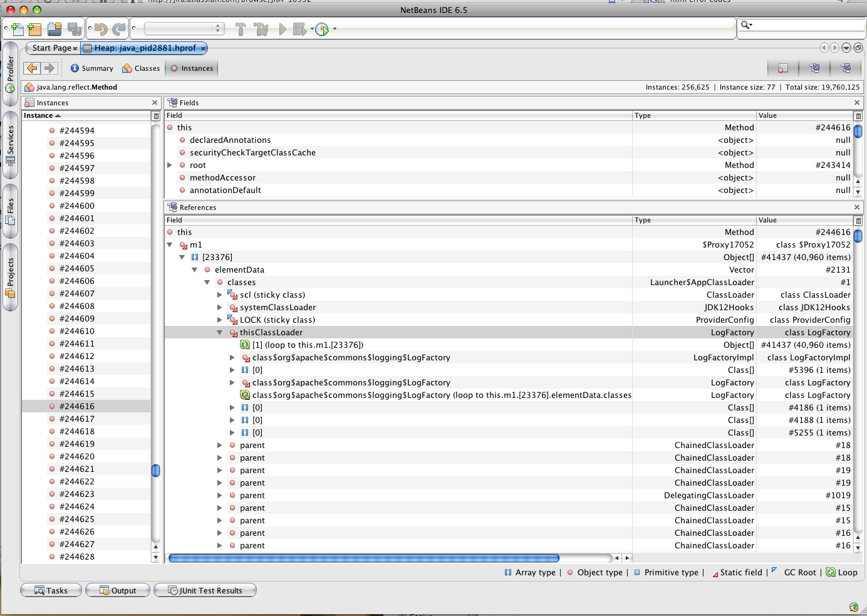Click column selector icon in Instances list
The image size is (867, 616).
[156, 116]
